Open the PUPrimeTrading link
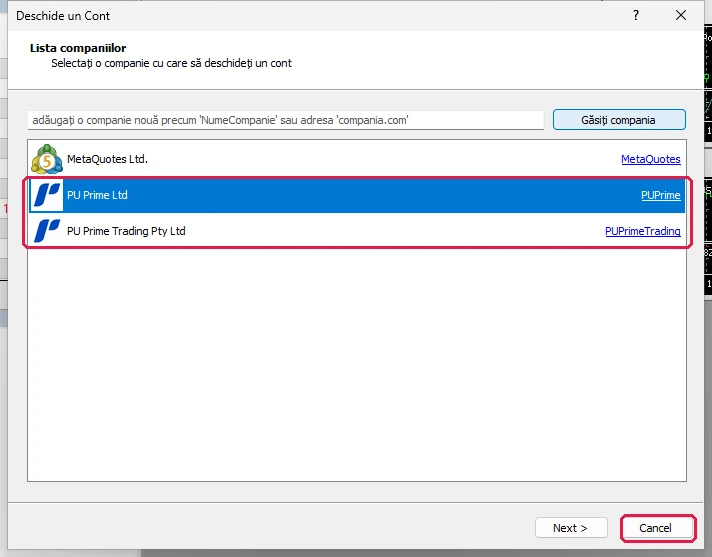The width and height of the screenshot is (712, 557). click(x=643, y=231)
